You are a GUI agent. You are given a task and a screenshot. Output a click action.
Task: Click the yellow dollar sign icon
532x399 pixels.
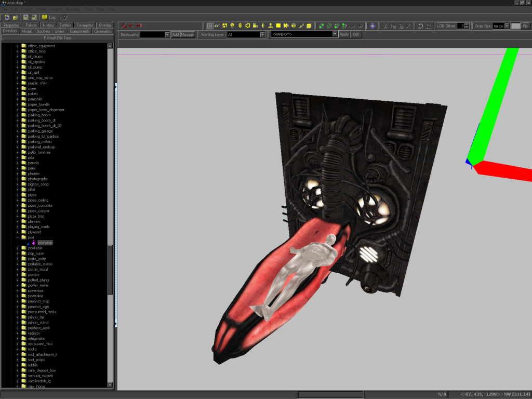240,25
